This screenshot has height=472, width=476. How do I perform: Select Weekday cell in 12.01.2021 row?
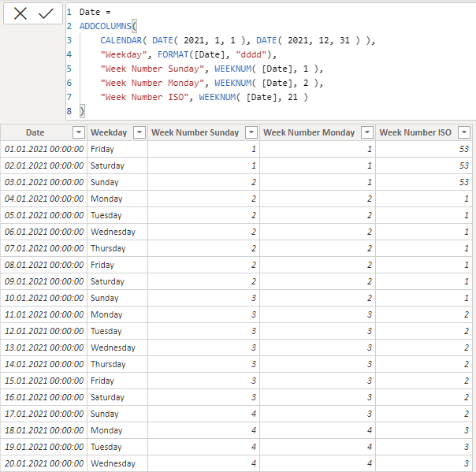click(117, 331)
